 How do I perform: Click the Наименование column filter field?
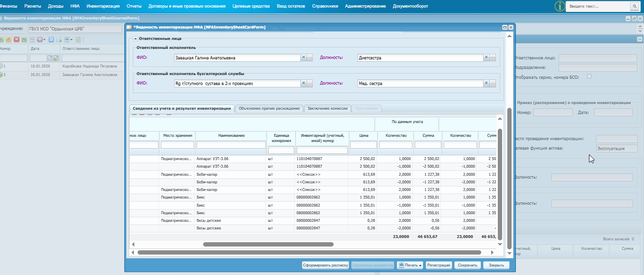tap(231, 144)
